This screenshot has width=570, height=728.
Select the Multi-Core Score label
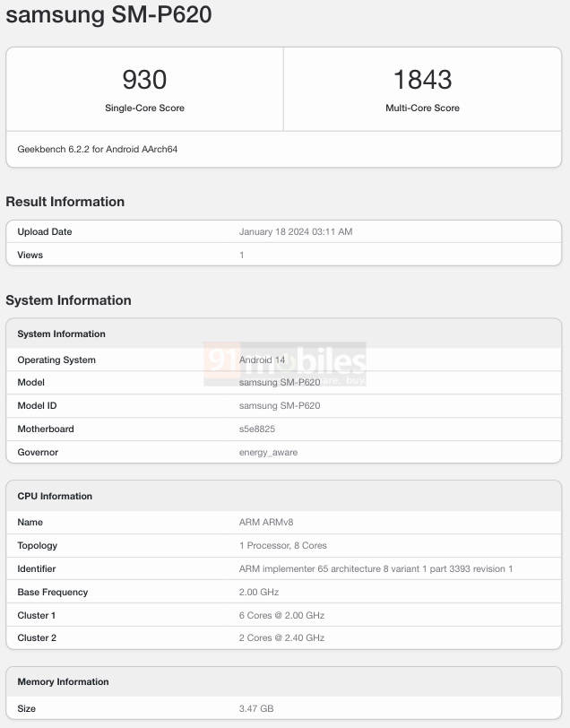pyautogui.click(x=422, y=108)
